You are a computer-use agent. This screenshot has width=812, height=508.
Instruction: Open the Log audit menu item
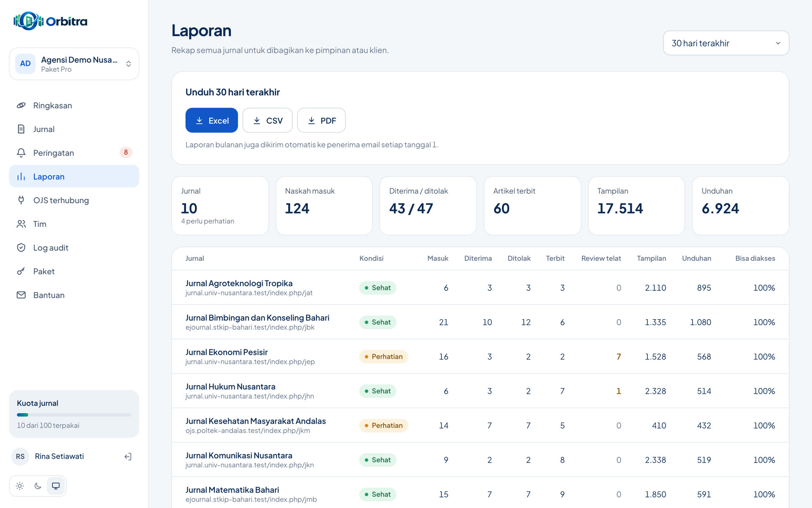pyautogui.click(x=74, y=248)
